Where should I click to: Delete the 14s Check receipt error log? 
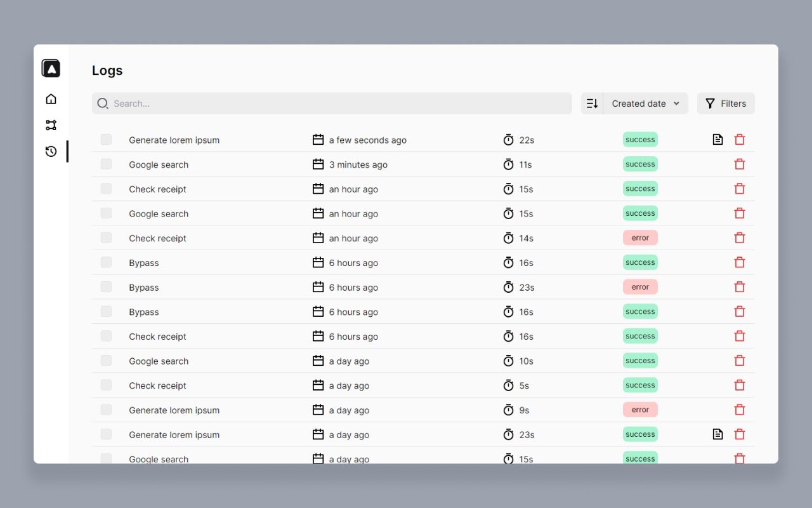739,238
